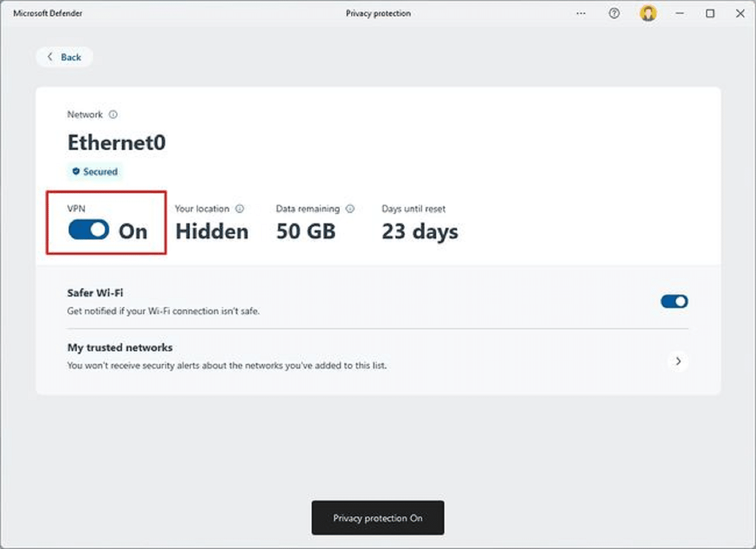The width and height of the screenshot is (756, 549).
Task: Close the Microsoft Defender window
Action: click(x=740, y=14)
